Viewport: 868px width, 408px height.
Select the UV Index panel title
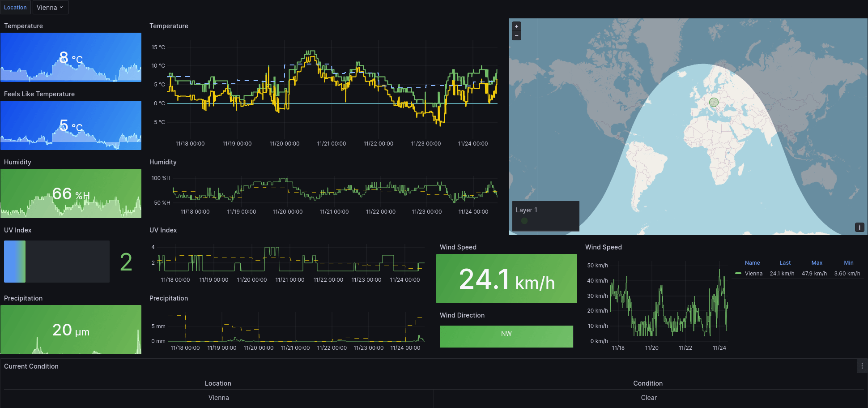[x=17, y=230]
